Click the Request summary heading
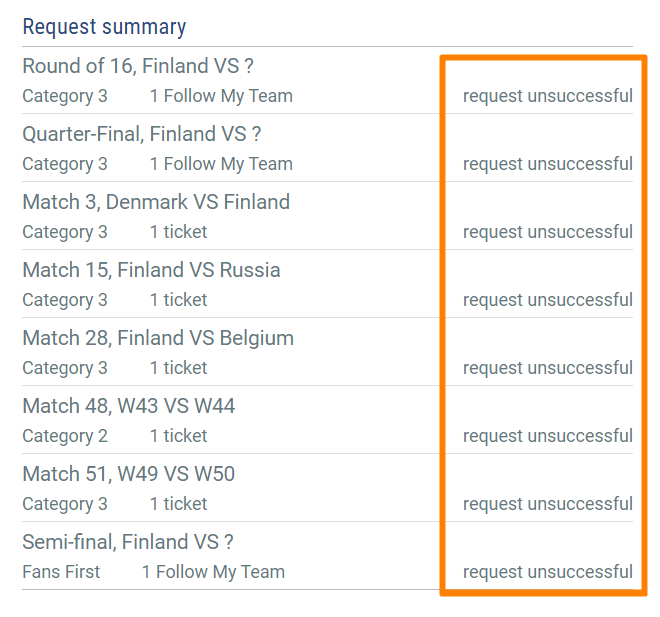Viewport: 660px width, 617px height. point(104,27)
